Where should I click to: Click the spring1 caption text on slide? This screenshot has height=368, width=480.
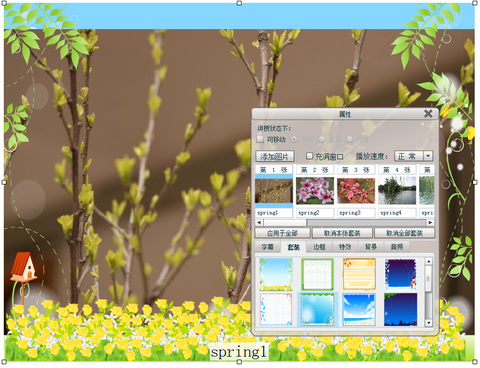(x=239, y=352)
